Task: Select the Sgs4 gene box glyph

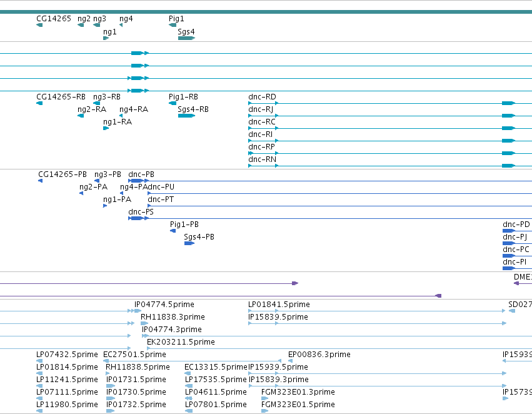Action: 187,38
